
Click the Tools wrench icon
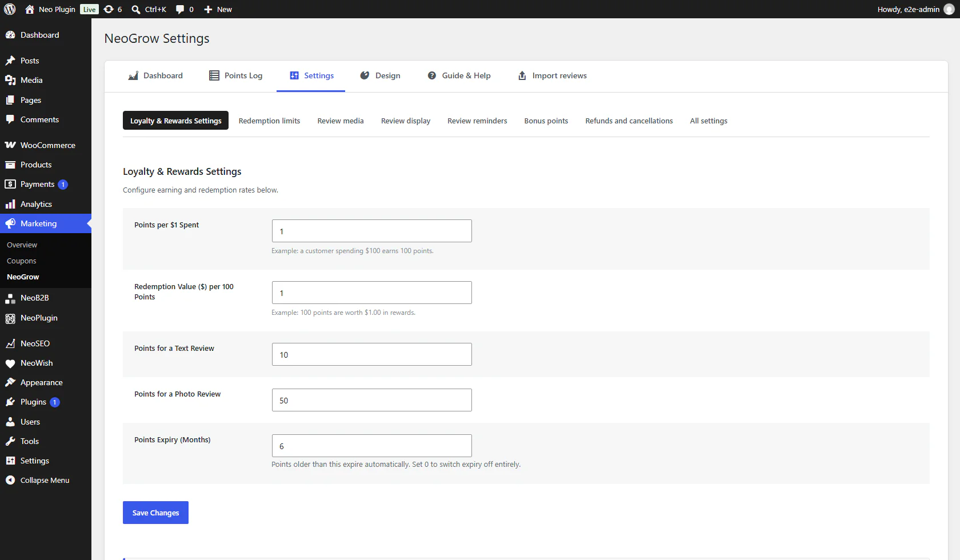[10, 441]
